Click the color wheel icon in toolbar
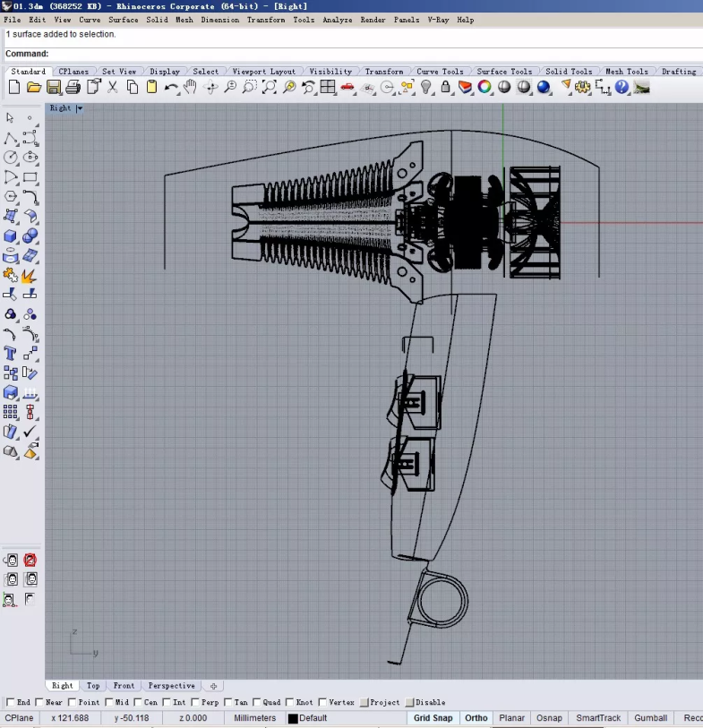The image size is (703, 728). coord(484,87)
